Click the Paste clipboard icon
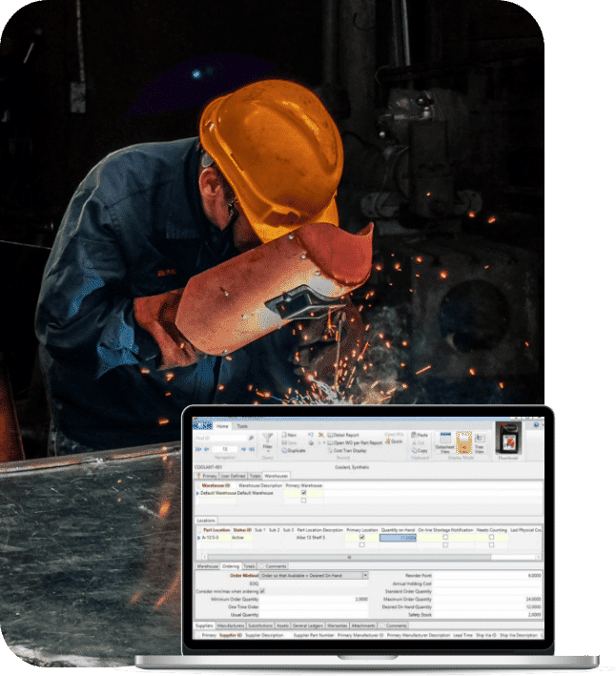616x676 pixels. tap(419, 435)
